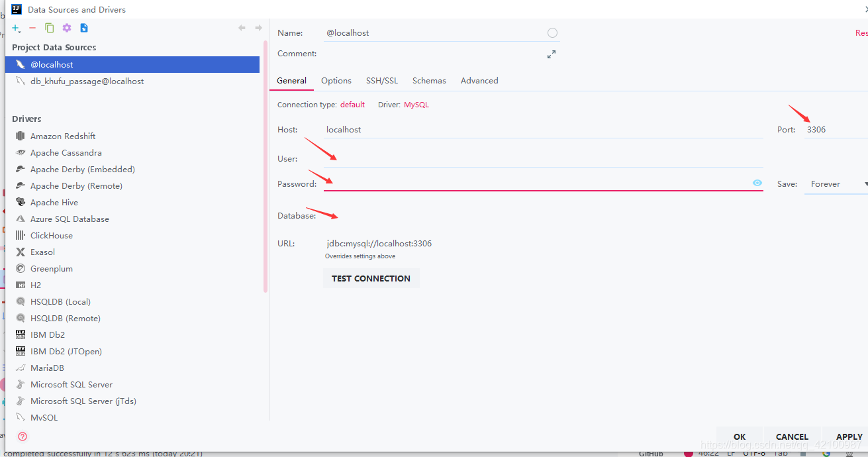Edit the URL jdbc:mysql://localhost:3306 field

(544, 244)
